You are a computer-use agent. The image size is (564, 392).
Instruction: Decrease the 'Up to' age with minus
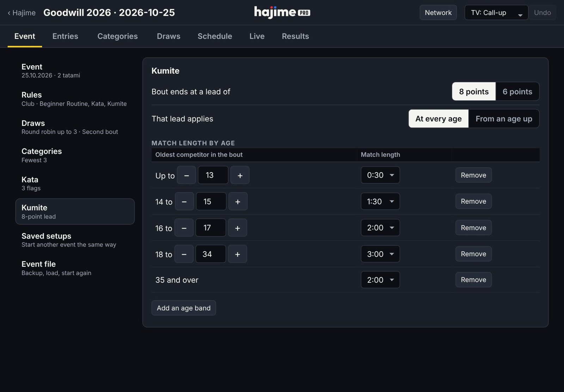pyautogui.click(x=186, y=175)
